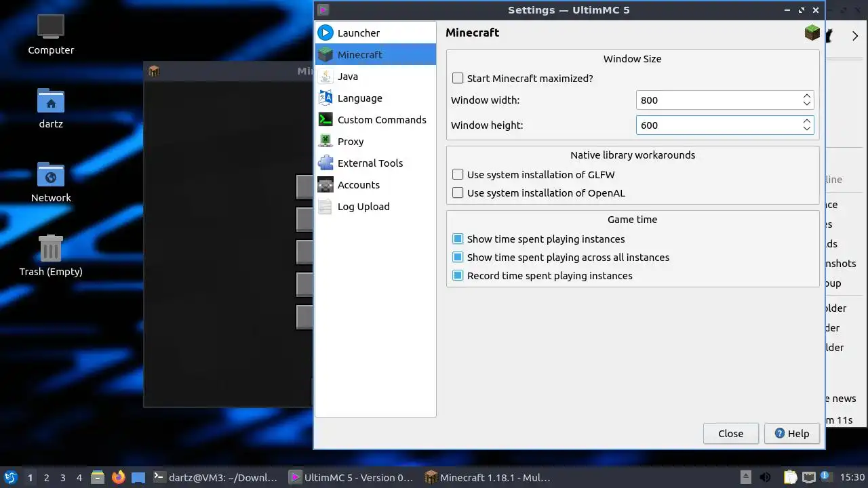868x488 pixels.
Task: Increase Window width with the up arrow
Action: tap(806, 96)
